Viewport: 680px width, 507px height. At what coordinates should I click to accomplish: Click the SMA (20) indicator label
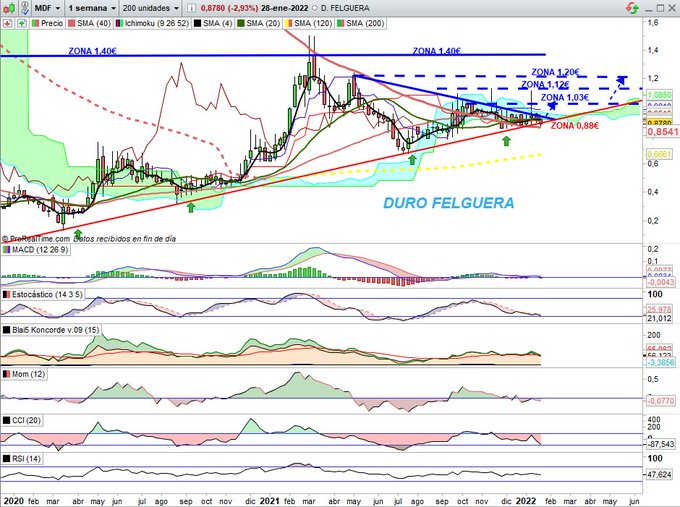coord(263,23)
